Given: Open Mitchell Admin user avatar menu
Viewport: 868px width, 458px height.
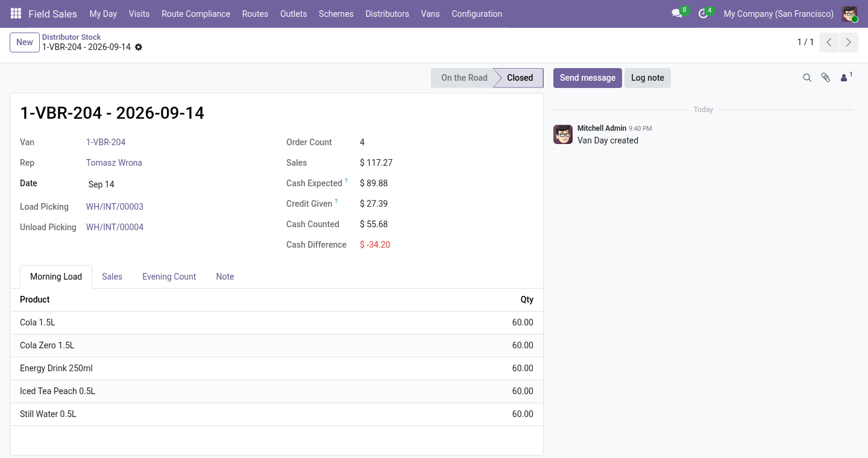Looking at the screenshot, I should 849,14.
